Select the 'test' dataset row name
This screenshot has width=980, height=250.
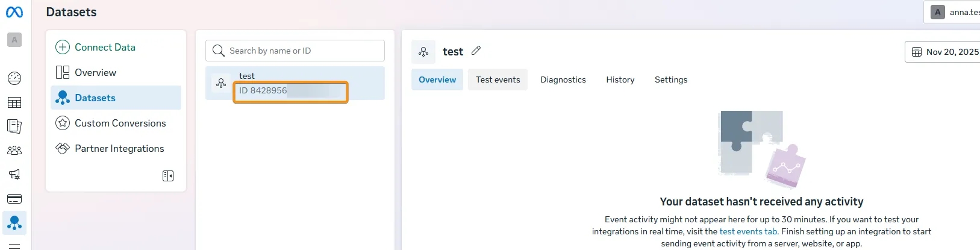[247, 76]
